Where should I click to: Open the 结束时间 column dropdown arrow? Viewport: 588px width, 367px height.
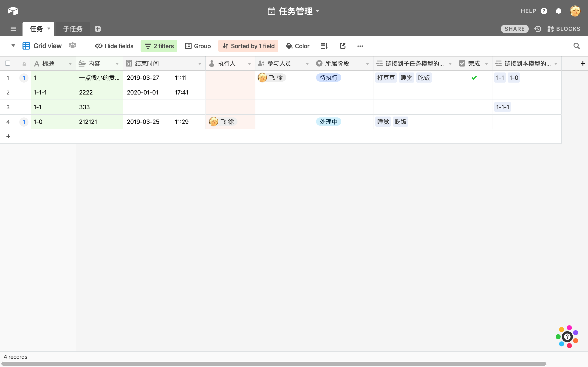coord(200,64)
